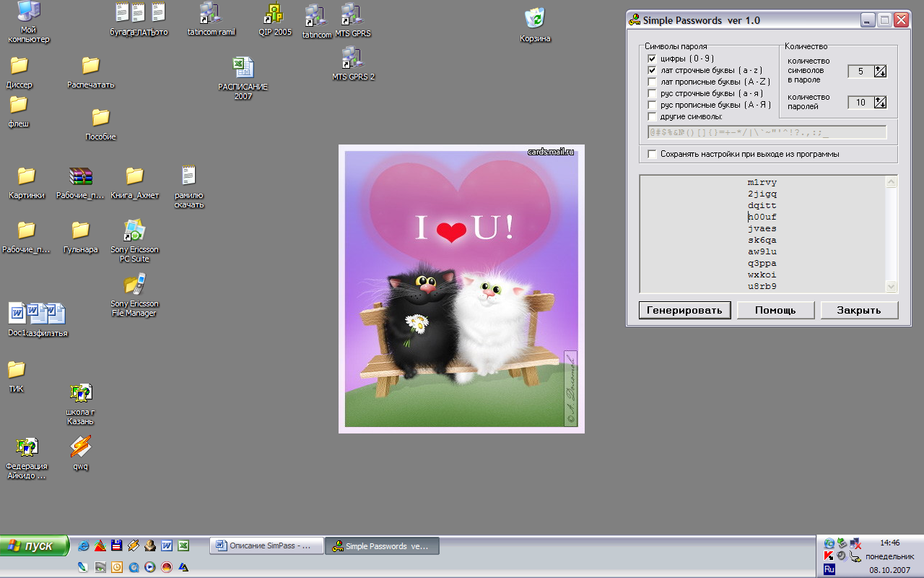The height and width of the screenshot is (578, 924).
Task: Select Sony Ericsson File Manager shortcut
Action: [x=134, y=295]
